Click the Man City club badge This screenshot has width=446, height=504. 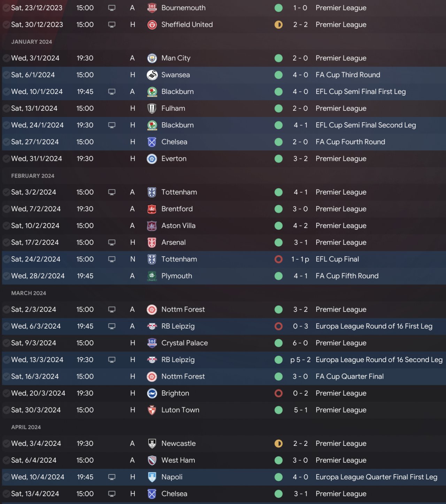click(x=152, y=58)
